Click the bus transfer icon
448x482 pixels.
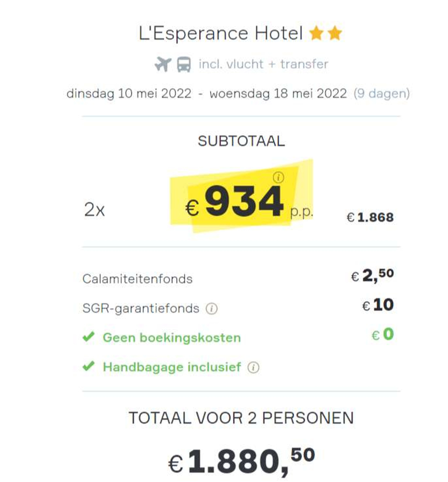tap(184, 65)
